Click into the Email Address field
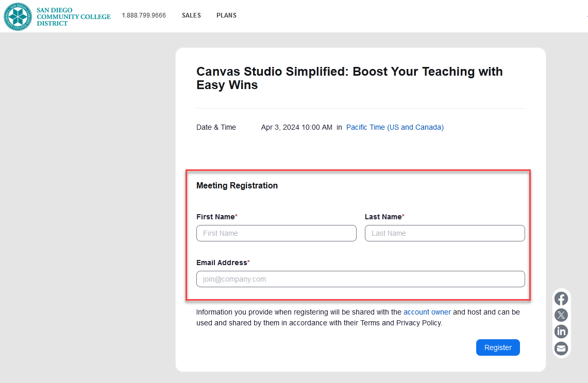The width and height of the screenshot is (588, 383). 360,279
